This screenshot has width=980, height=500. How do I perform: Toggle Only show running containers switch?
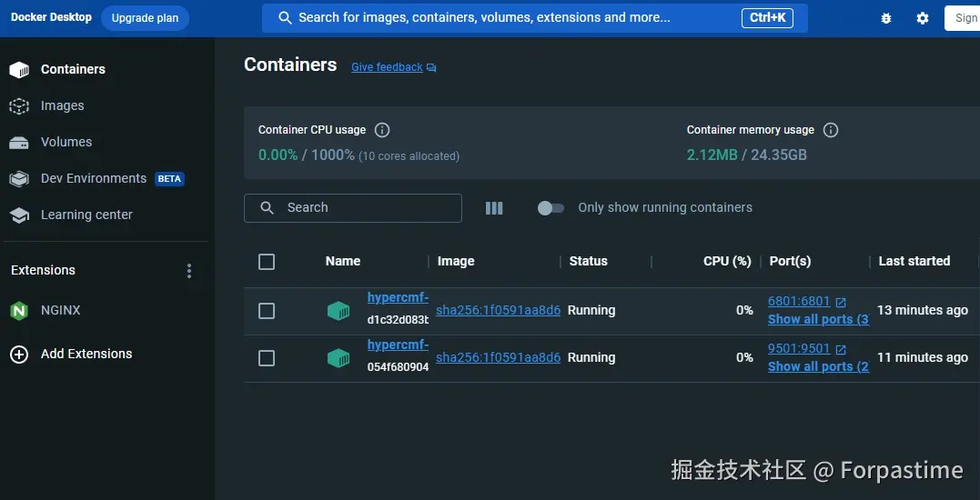click(x=551, y=208)
